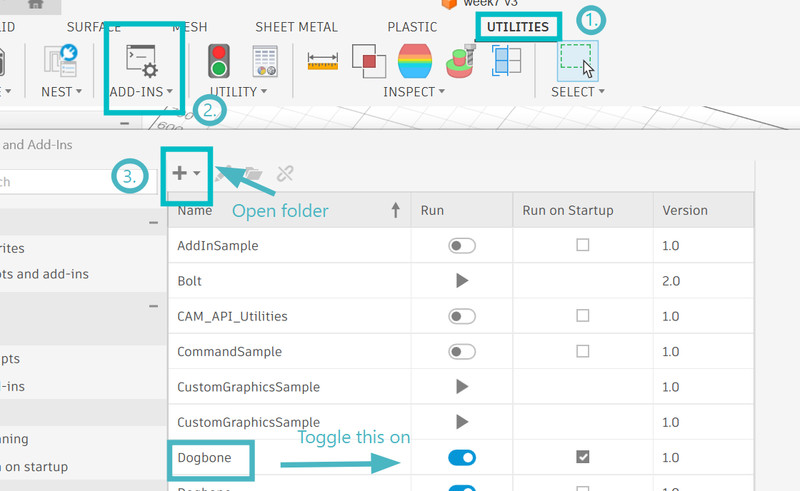Switch to the PLASTIC tab
Image resolution: width=800 pixels, height=491 pixels.
412,27
